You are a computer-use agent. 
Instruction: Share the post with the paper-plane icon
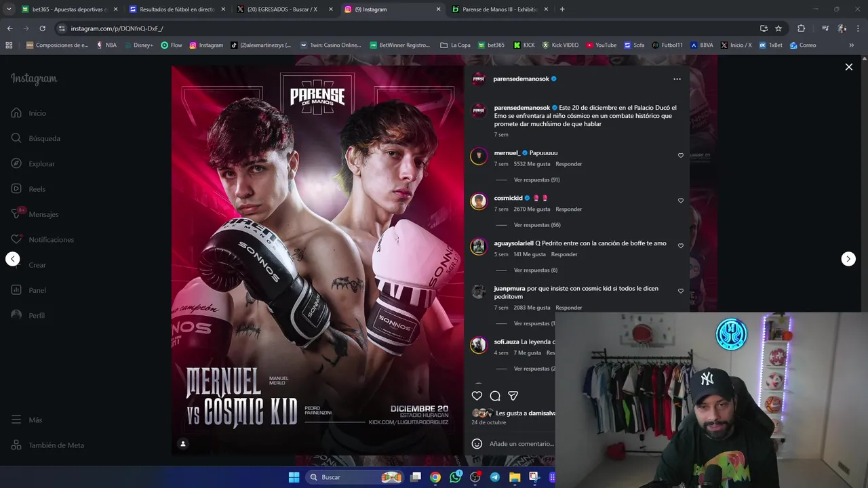pyautogui.click(x=513, y=396)
